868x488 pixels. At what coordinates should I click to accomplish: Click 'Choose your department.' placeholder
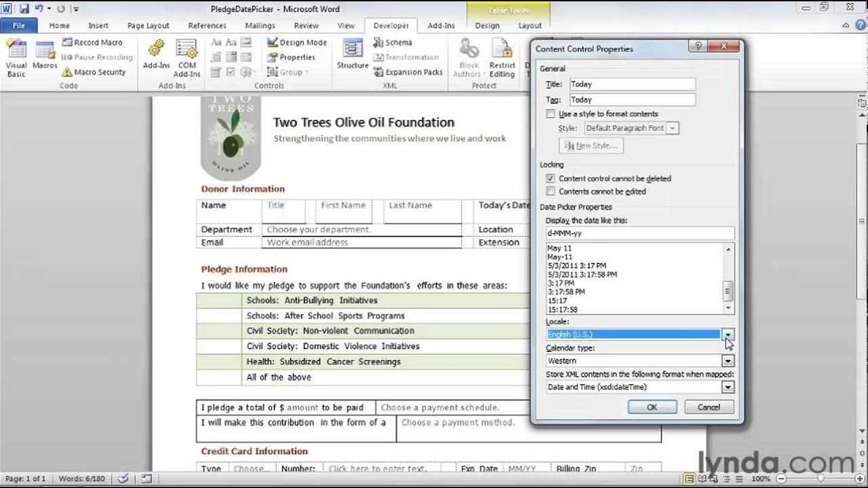pyautogui.click(x=319, y=229)
